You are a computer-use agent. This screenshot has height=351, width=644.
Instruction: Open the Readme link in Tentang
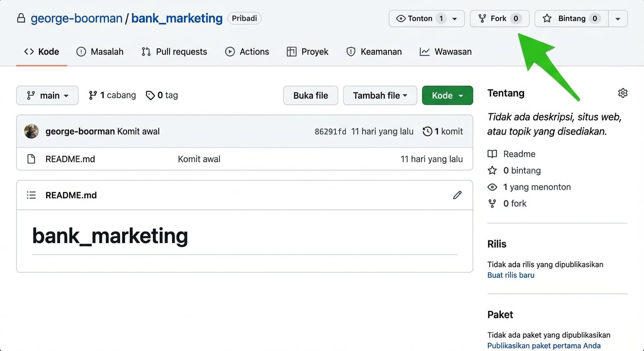tap(511, 154)
